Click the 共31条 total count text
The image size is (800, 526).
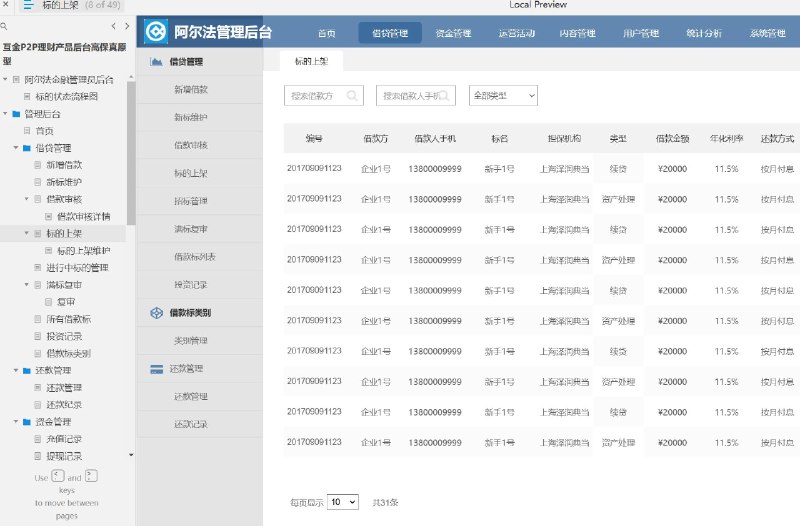[x=385, y=503]
